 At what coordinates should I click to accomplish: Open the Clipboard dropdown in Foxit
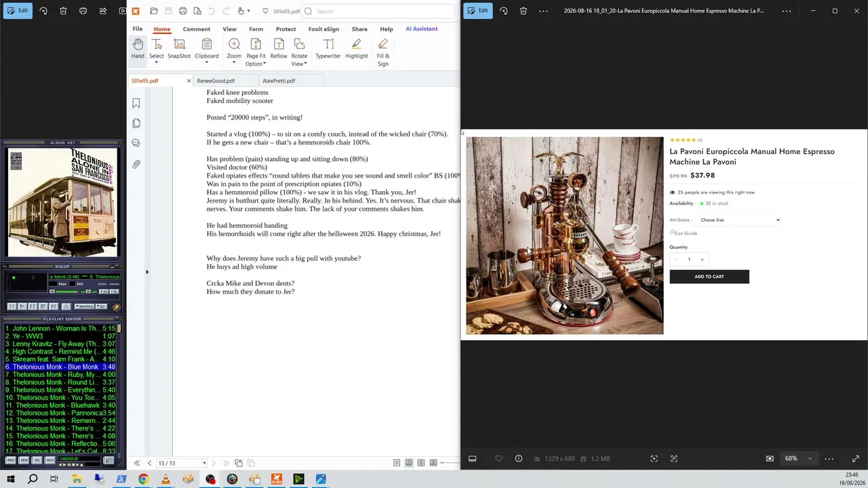point(206,63)
